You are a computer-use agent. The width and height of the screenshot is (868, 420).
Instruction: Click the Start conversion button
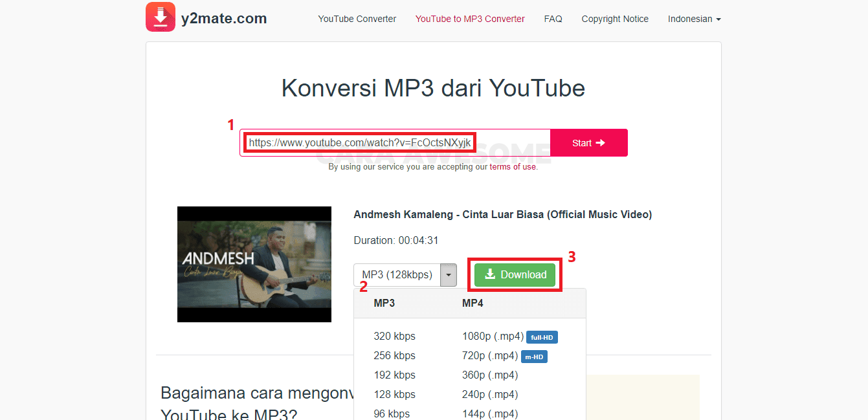coord(589,142)
